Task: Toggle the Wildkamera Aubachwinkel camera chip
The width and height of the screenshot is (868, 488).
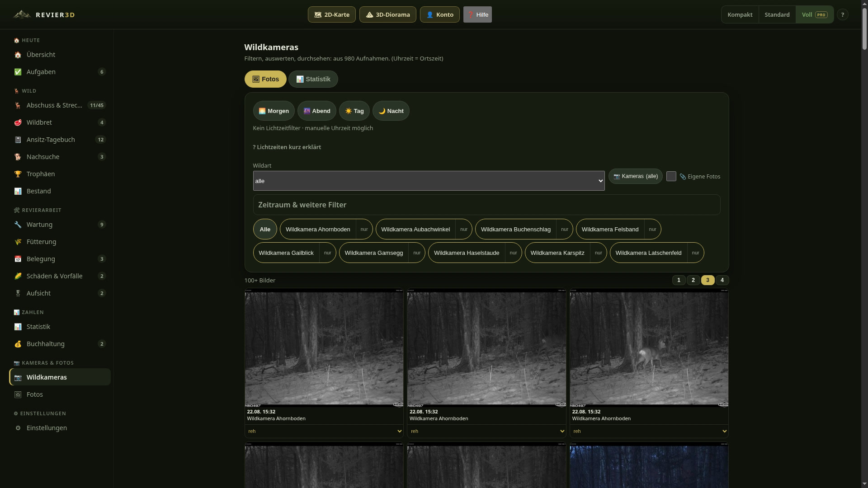Action: pyautogui.click(x=415, y=229)
